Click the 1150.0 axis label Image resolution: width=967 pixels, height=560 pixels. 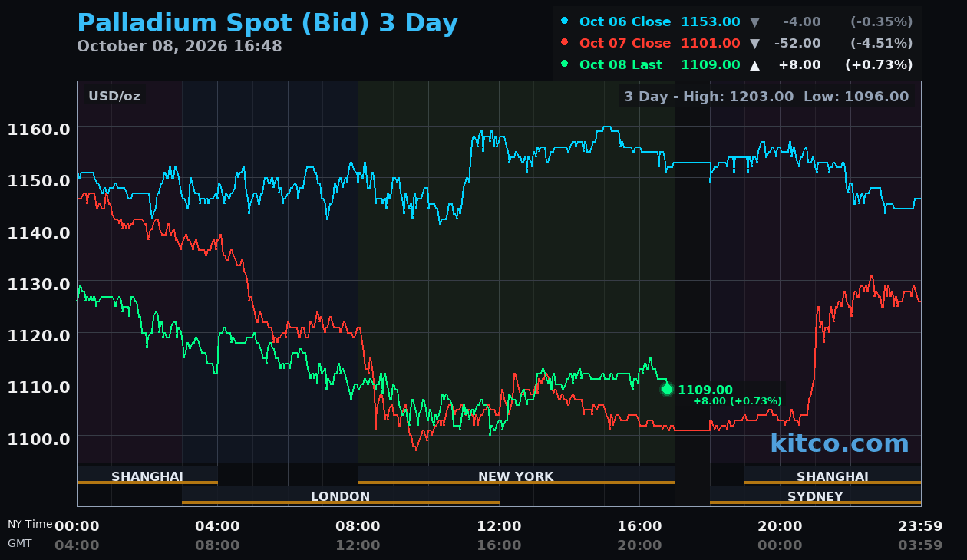click(x=39, y=180)
